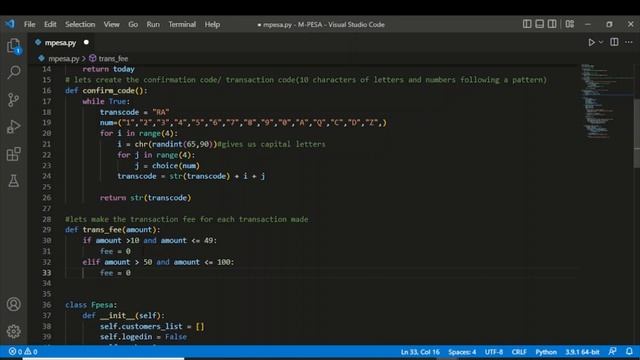The image size is (640, 360).
Task: Open the Extensions view
Action: coord(13,154)
